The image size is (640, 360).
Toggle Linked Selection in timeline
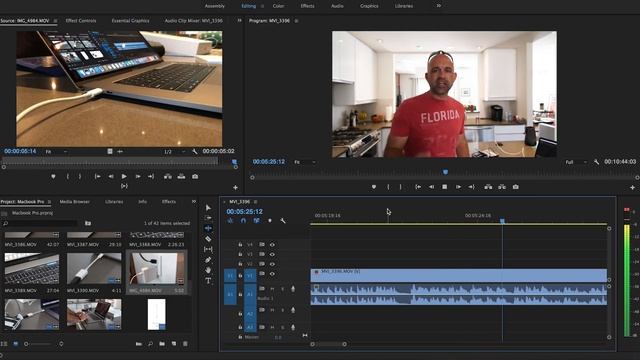coord(256,220)
